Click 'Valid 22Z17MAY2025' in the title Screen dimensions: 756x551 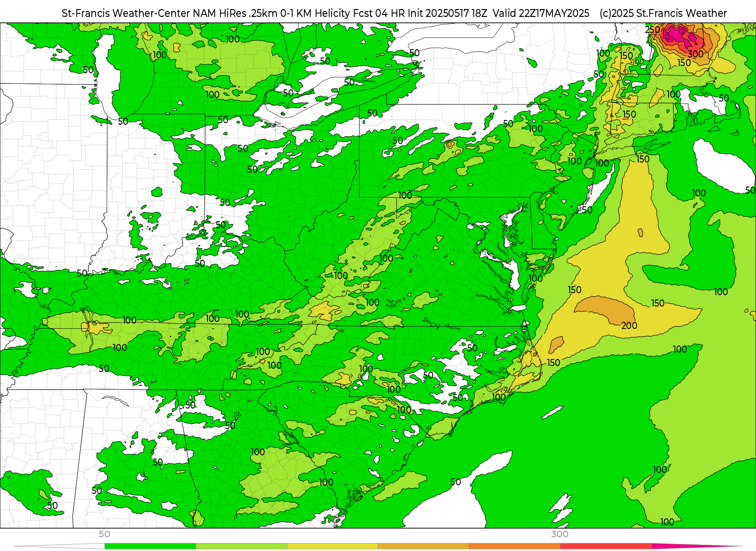(x=541, y=13)
